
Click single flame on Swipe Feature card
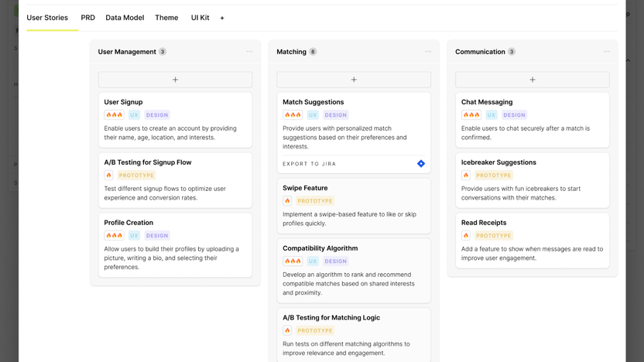287,201
